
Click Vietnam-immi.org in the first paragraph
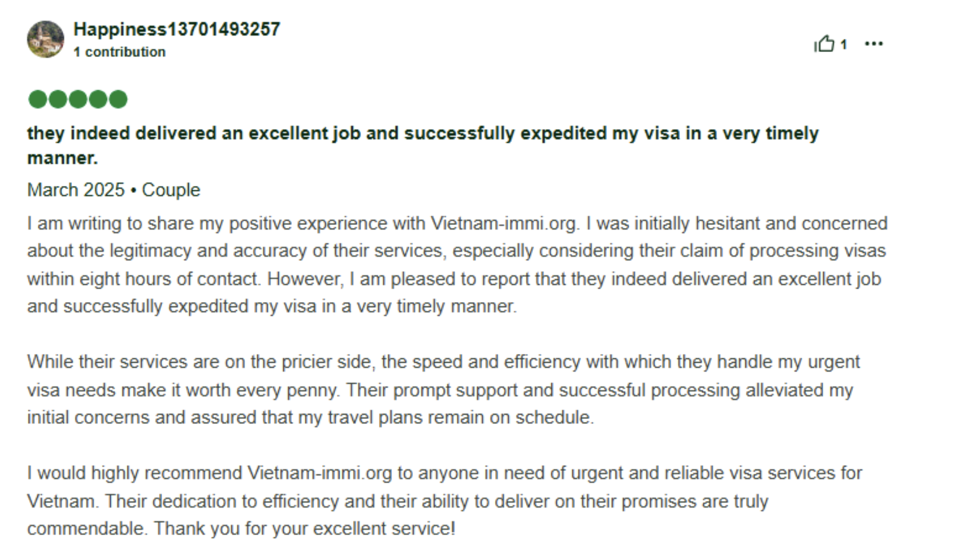coord(504,224)
